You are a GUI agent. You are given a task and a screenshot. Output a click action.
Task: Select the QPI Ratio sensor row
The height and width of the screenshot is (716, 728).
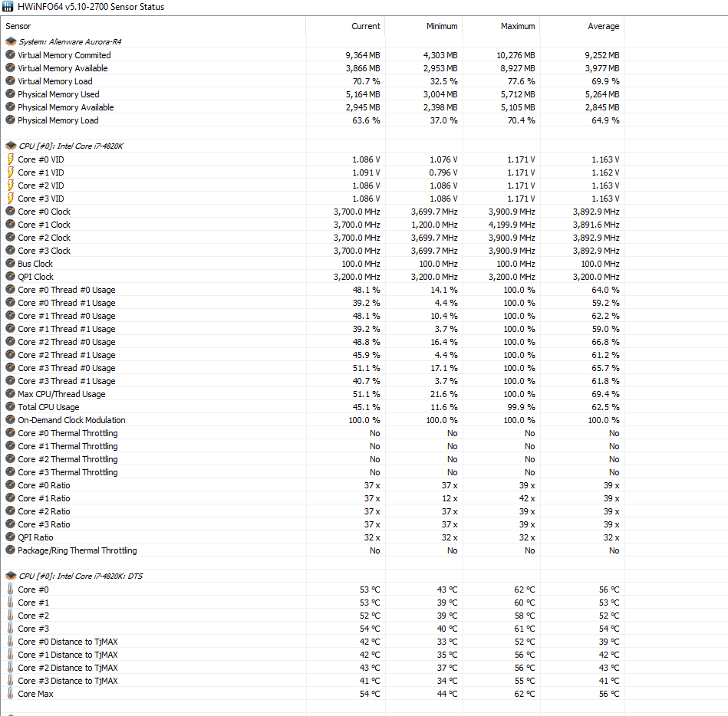click(x=35, y=537)
